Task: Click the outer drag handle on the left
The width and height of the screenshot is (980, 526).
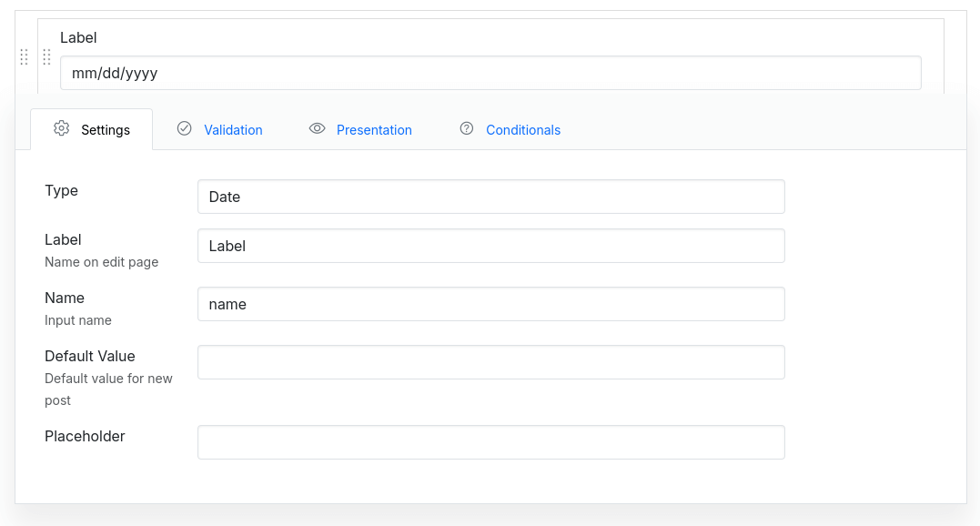Action: tap(25, 57)
